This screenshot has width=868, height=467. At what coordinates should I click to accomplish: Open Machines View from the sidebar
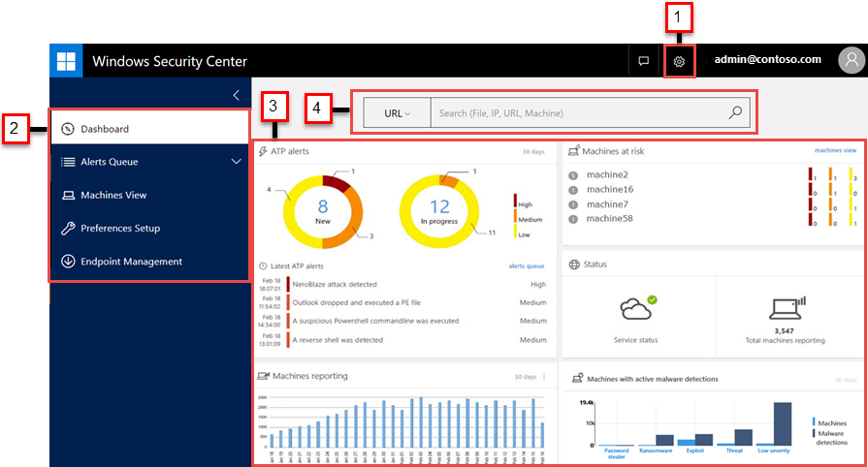tap(113, 195)
